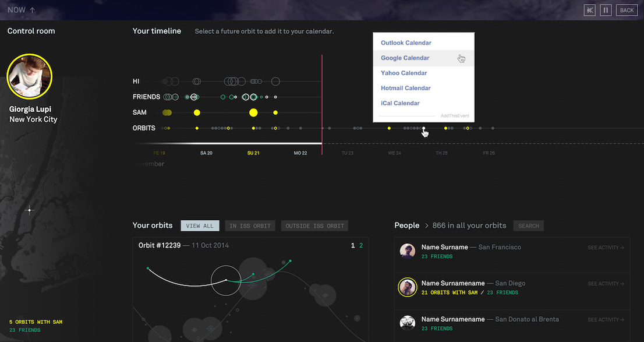Click the San Donato al Brenta person avatar
Viewport: 644px width, 342px height.
[408, 323]
